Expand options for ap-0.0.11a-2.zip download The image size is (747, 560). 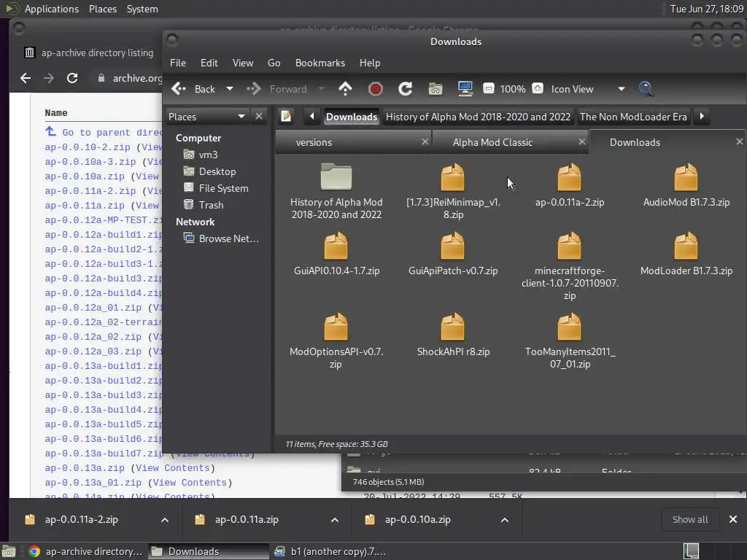(x=165, y=519)
